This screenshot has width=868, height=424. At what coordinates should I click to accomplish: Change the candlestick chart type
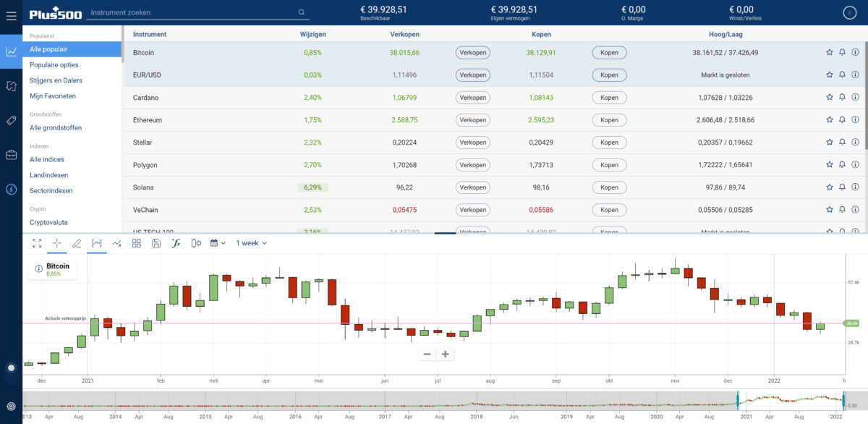click(196, 243)
